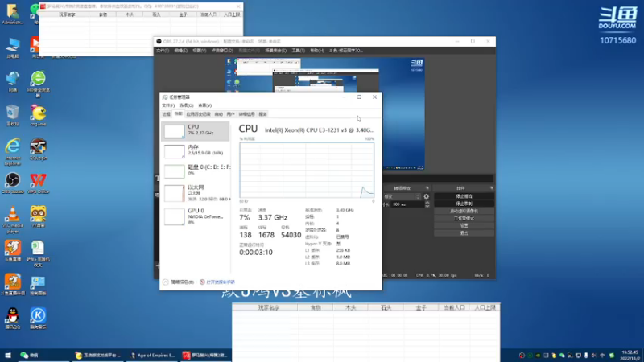Open Task Manager View menu
Viewport: 644px width, 362px height.
[204, 105]
